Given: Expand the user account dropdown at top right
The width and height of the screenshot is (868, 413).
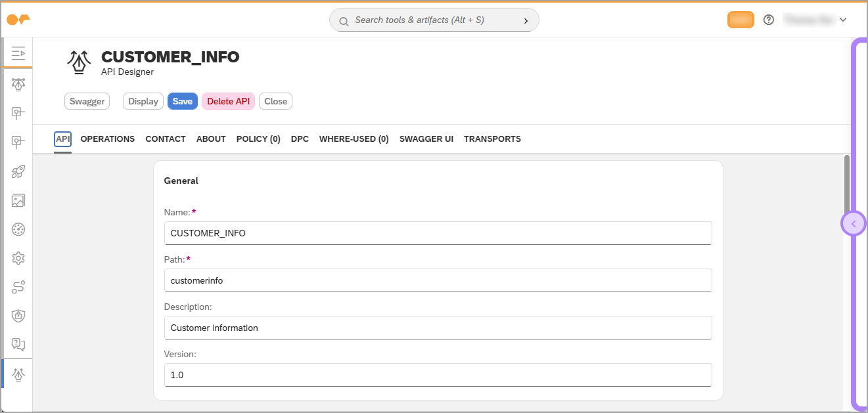Looking at the screenshot, I should (843, 20).
